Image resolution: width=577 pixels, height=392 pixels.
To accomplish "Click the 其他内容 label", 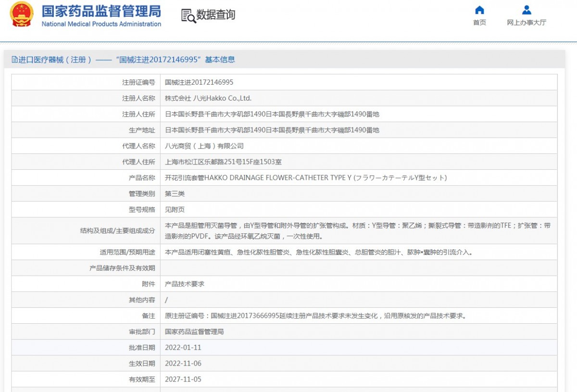I will [x=142, y=300].
